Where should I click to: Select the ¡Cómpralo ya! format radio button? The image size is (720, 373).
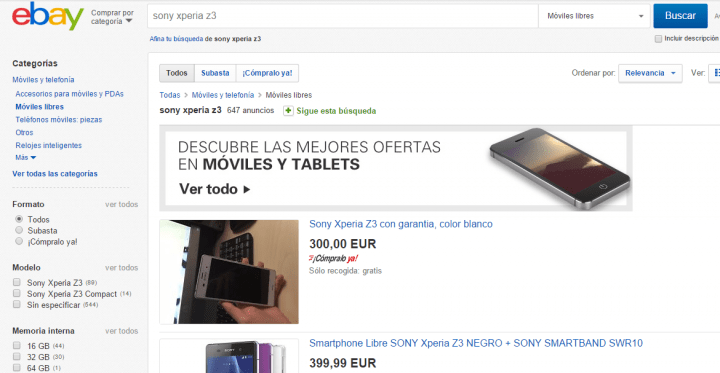pyautogui.click(x=19, y=241)
